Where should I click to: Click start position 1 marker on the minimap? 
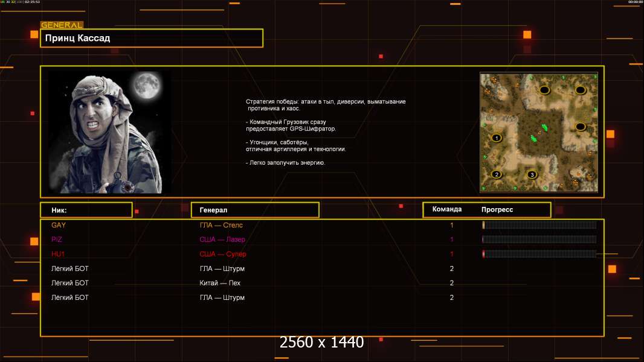click(497, 138)
